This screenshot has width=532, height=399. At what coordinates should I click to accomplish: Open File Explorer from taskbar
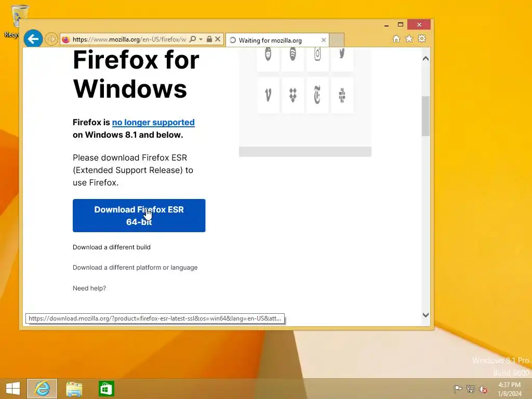74,389
